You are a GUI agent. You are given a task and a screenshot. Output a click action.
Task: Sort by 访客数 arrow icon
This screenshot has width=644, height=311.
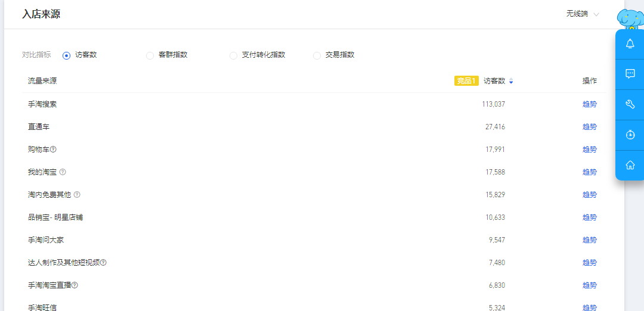click(510, 81)
